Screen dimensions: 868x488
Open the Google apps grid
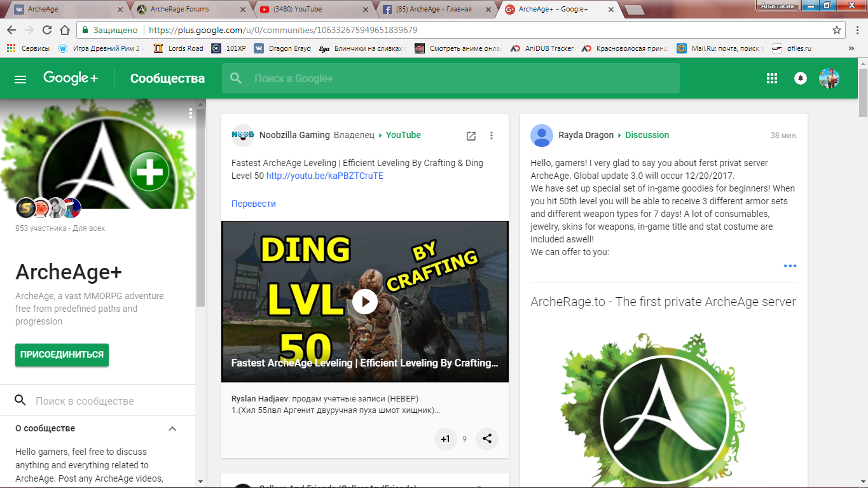coord(772,78)
